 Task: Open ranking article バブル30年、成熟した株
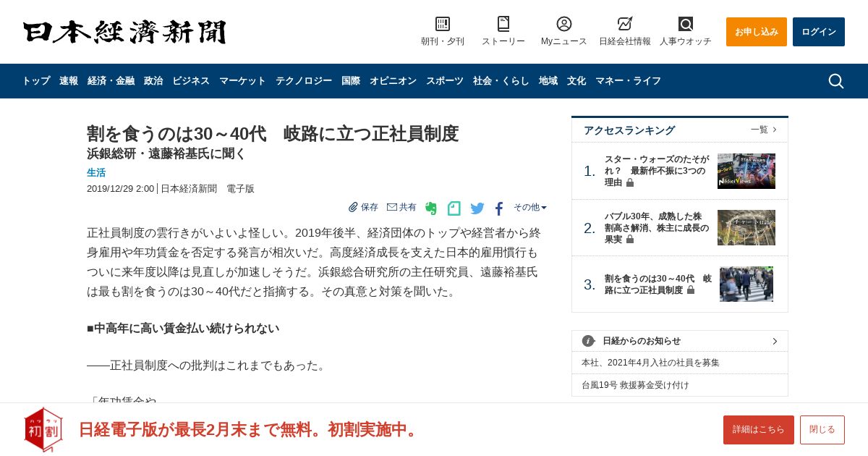point(657,227)
